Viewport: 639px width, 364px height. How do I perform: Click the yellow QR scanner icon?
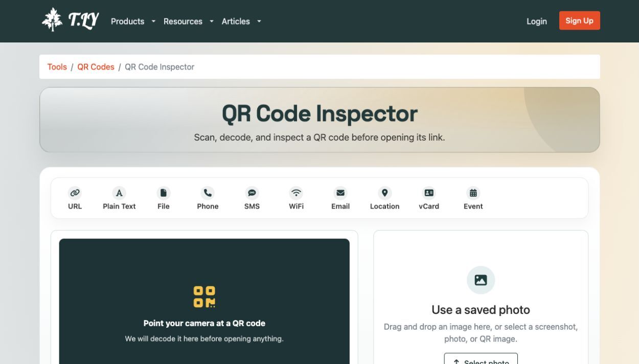(x=204, y=297)
